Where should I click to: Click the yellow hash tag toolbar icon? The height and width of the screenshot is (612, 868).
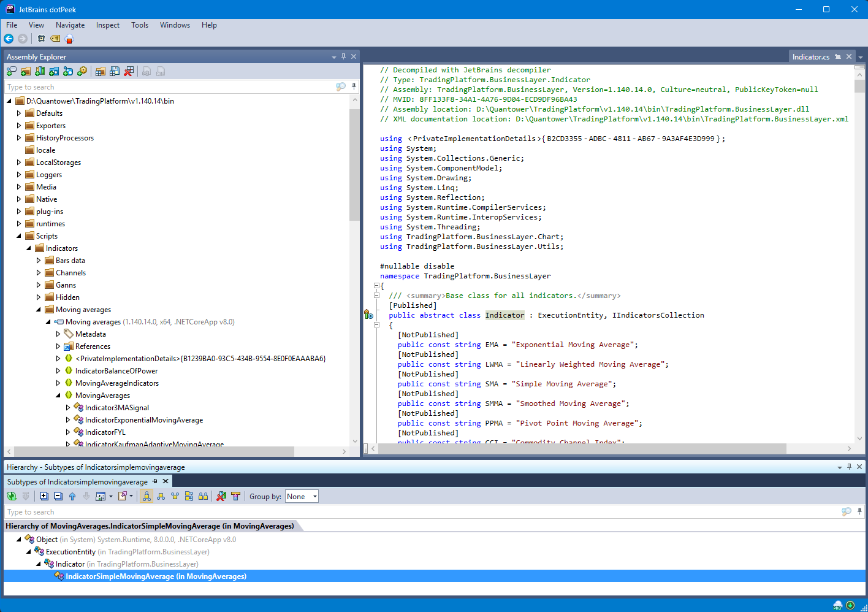pyautogui.click(x=55, y=39)
